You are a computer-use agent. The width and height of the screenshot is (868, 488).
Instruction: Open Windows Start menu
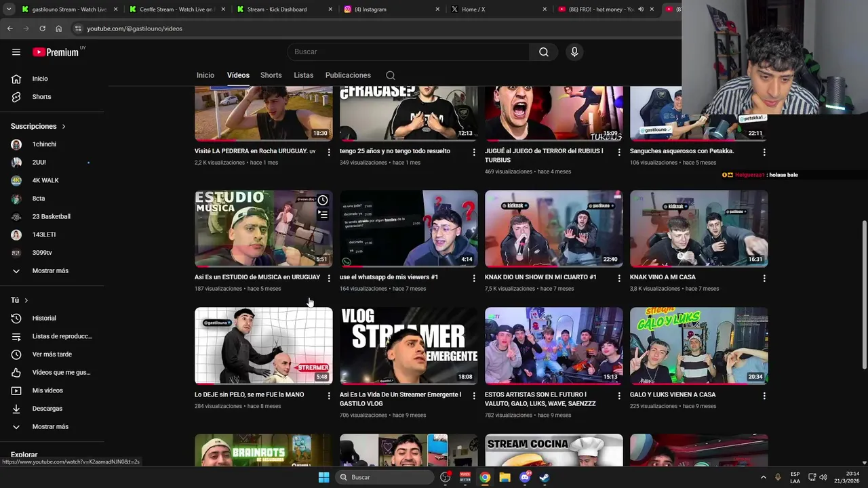click(x=324, y=477)
